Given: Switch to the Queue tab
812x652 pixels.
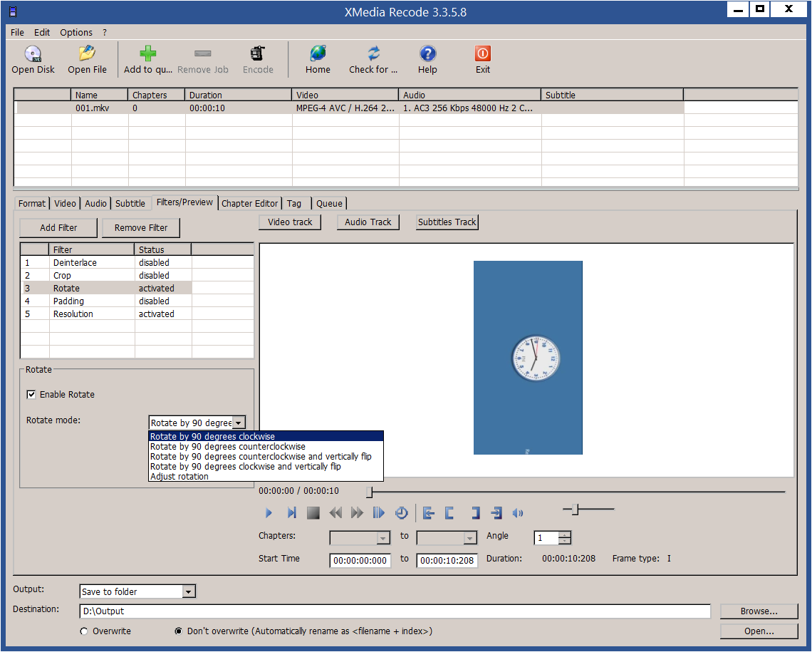Looking at the screenshot, I should [329, 204].
